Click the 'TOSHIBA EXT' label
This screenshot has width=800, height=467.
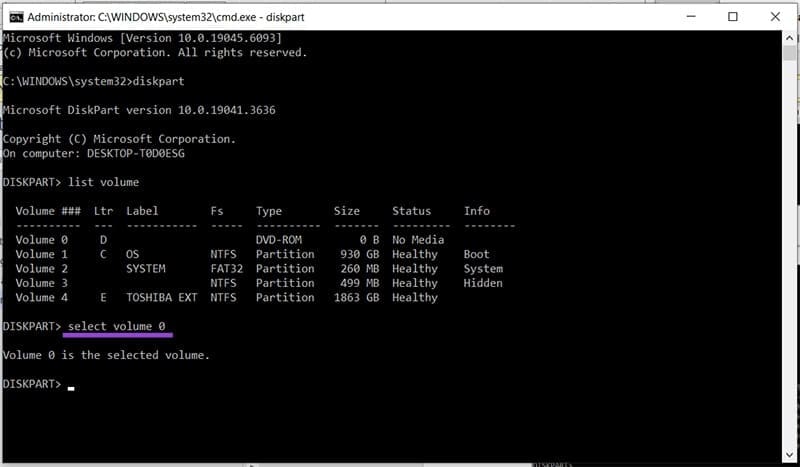162,298
